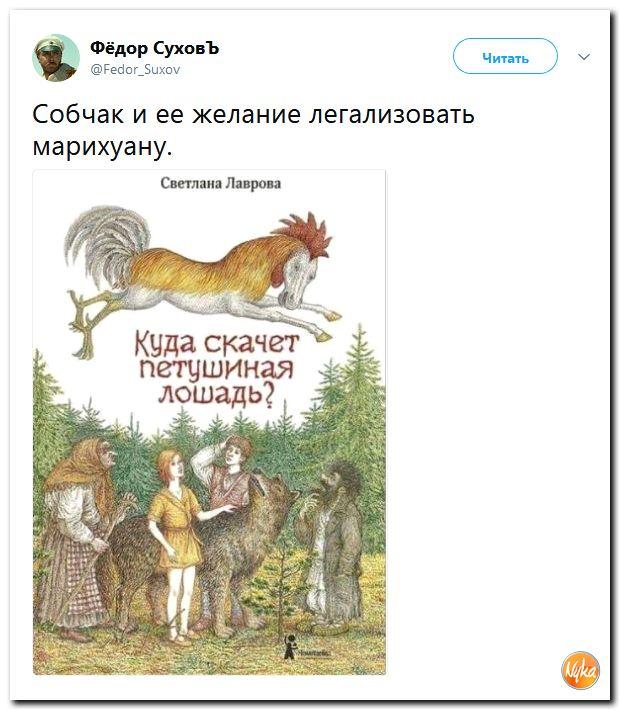Open the @Fedor_Suxov handle link
Viewport: 621px width, 711px height.
135,69
